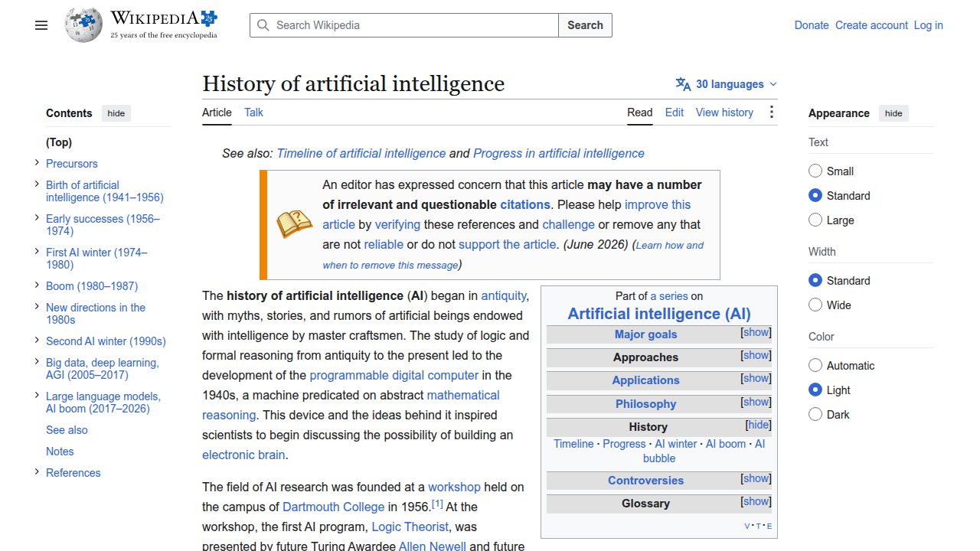Click the Logic Theorist link

tap(410, 527)
